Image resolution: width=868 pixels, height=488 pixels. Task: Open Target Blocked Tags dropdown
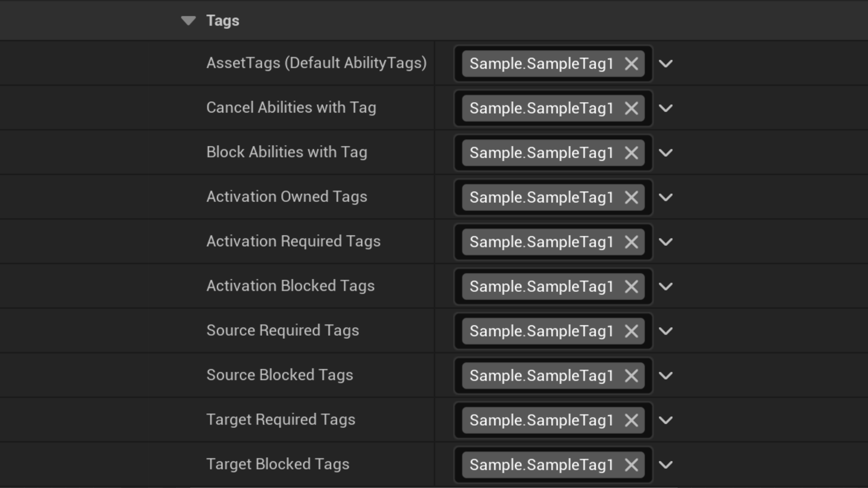pos(665,465)
